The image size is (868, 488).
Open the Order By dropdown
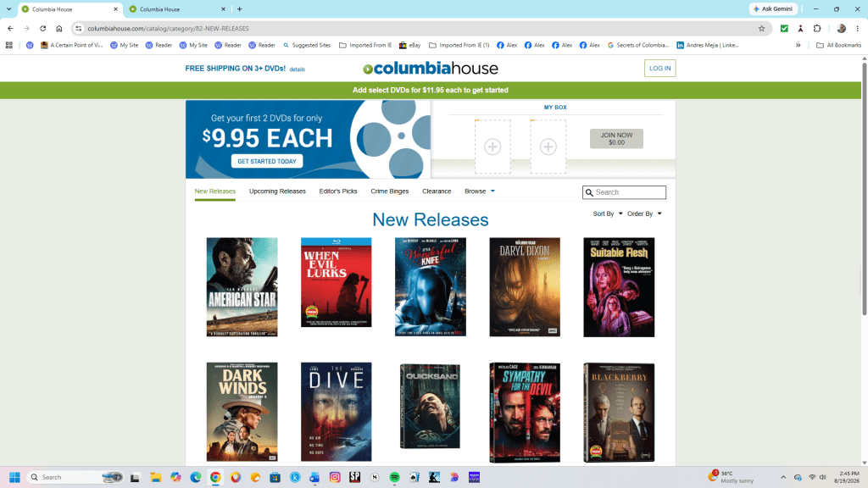[644, 213]
